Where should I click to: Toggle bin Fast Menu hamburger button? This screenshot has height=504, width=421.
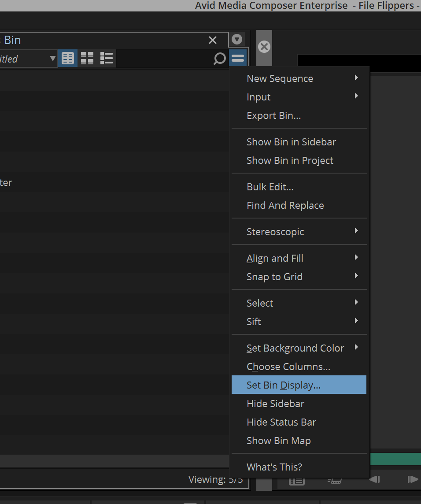click(x=238, y=58)
